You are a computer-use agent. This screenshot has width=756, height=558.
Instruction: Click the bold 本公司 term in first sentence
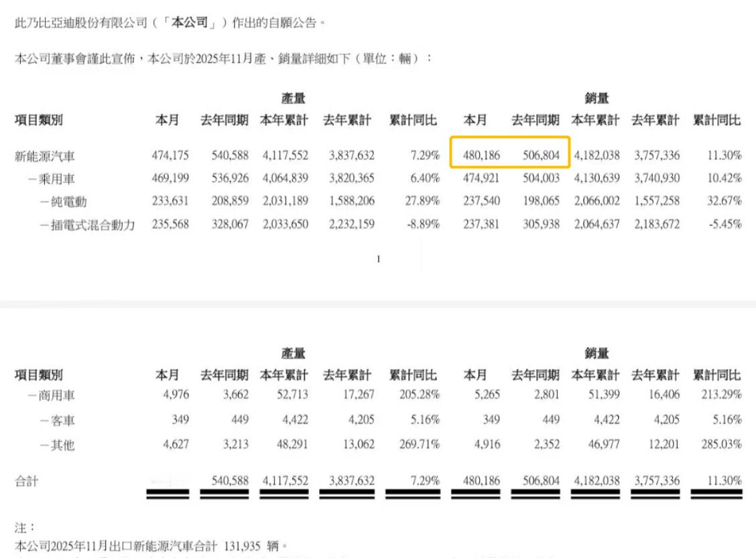(190, 22)
